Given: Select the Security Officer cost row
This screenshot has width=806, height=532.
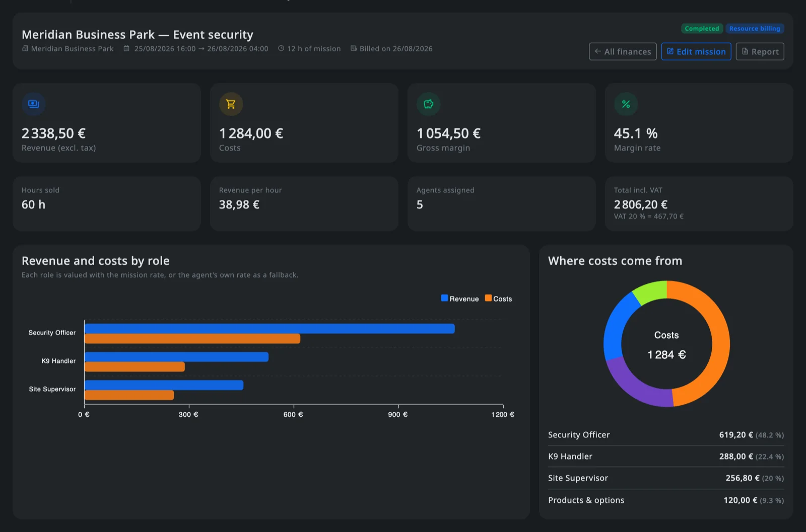Looking at the screenshot, I should point(666,435).
